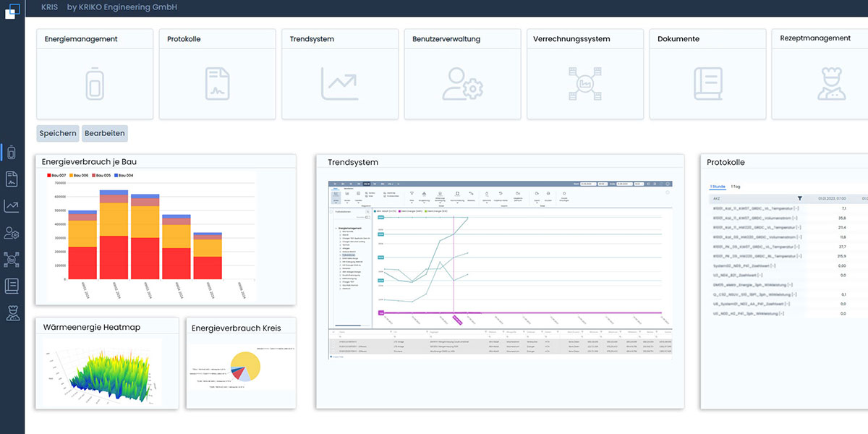This screenshot has width=868, height=434.
Task: Click the Speichern button
Action: coord(58,133)
